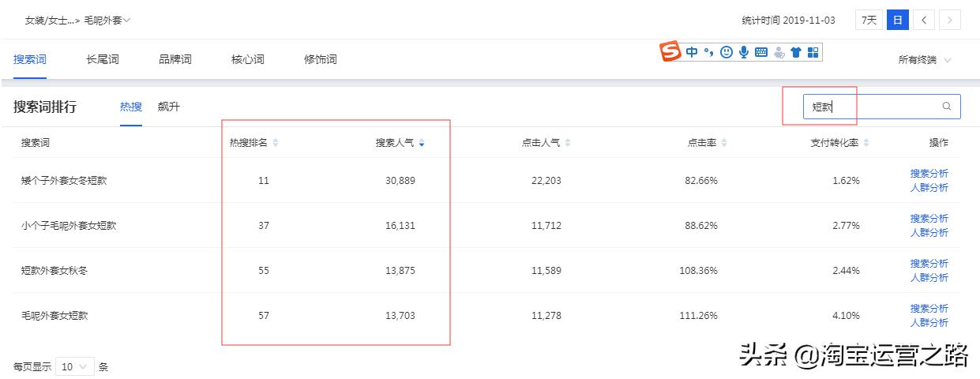Click the Sogou input method logo

[x=670, y=52]
